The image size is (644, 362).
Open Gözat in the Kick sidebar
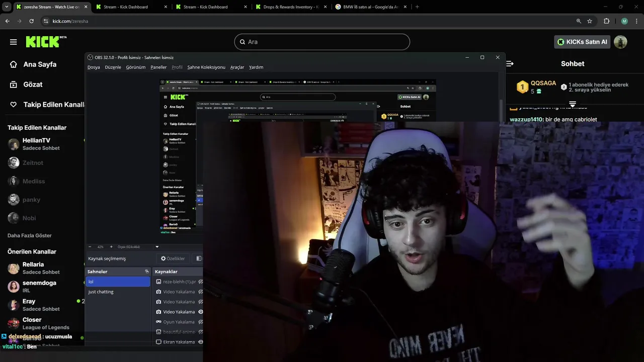[x=26, y=84]
